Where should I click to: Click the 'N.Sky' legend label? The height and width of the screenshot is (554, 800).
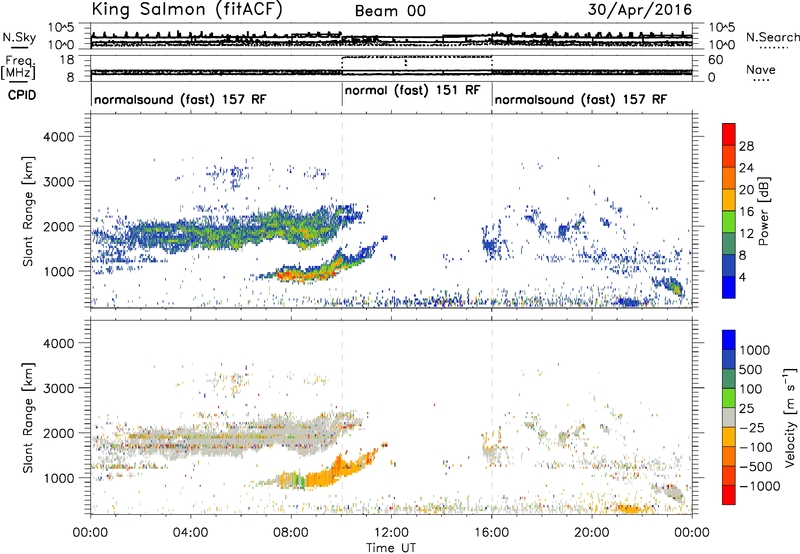pos(19,37)
